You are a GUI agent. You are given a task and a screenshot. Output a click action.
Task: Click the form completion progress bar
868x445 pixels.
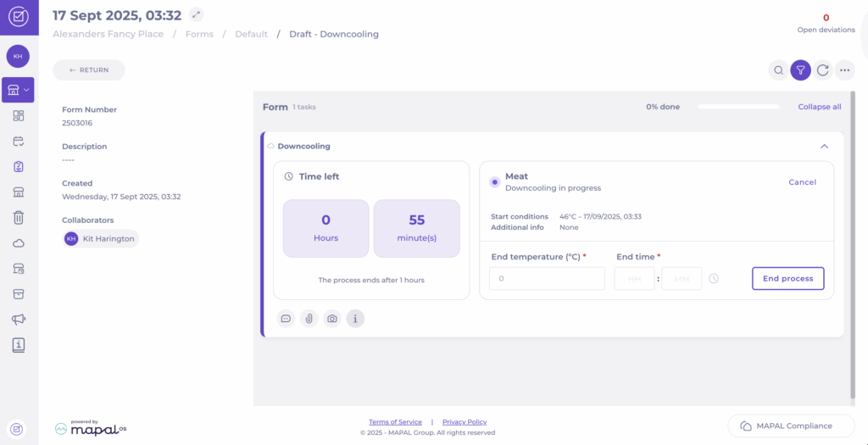[737, 107]
